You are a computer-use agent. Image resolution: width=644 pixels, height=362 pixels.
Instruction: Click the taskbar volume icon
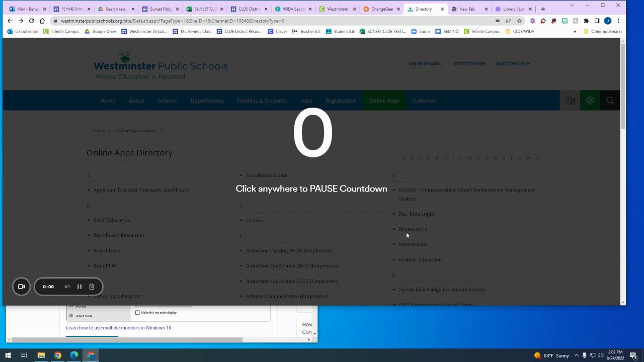click(x=601, y=355)
